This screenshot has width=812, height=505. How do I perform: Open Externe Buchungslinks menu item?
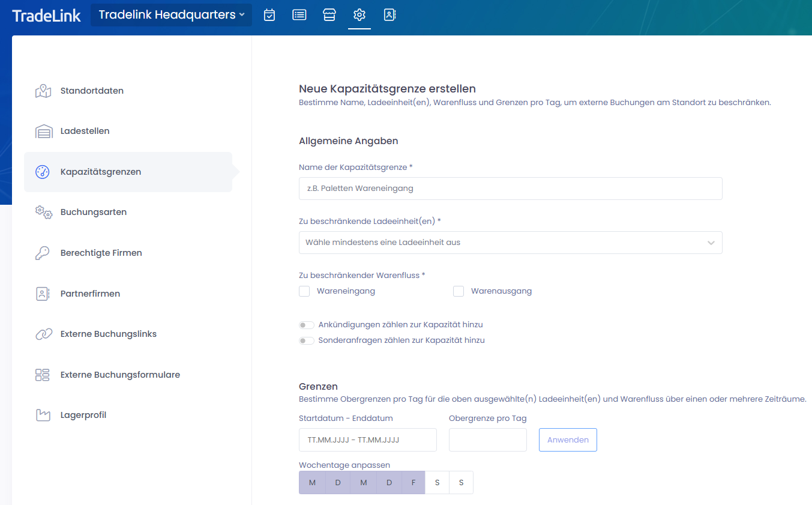108,334
